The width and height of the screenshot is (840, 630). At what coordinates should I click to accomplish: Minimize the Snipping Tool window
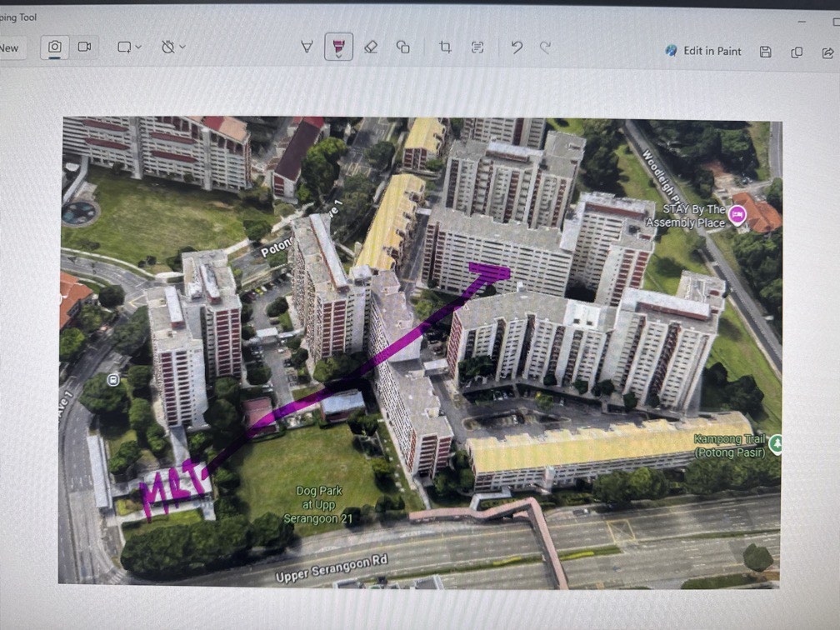[x=802, y=22]
